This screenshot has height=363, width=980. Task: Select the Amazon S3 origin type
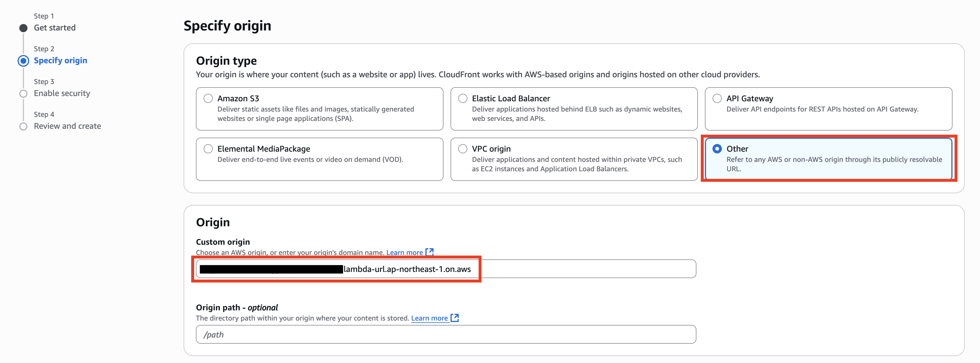point(208,98)
